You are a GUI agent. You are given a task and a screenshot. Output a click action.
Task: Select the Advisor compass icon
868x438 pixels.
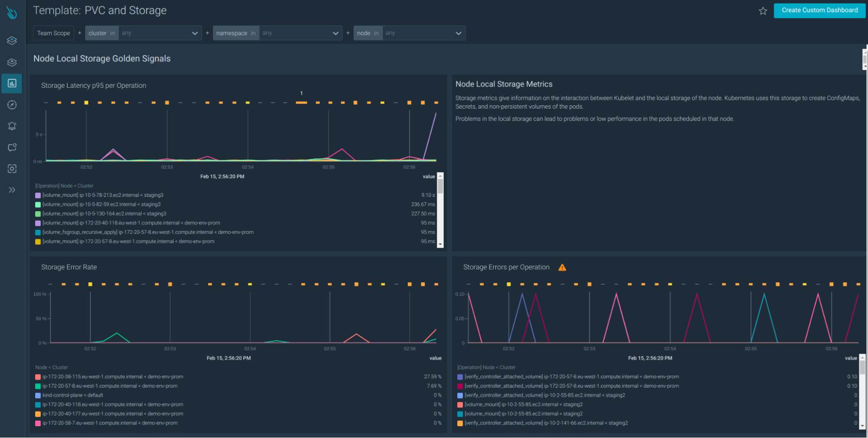(12, 105)
